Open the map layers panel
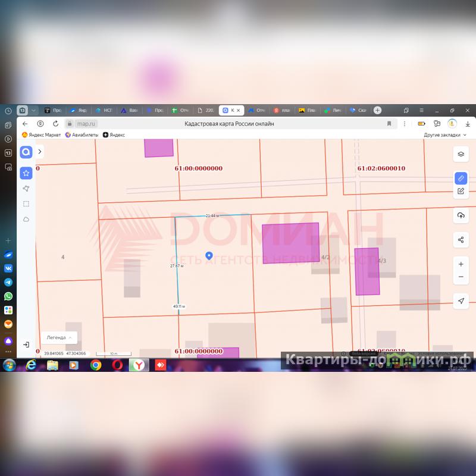The height and width of the screenshot is (476, 476). 461,154
